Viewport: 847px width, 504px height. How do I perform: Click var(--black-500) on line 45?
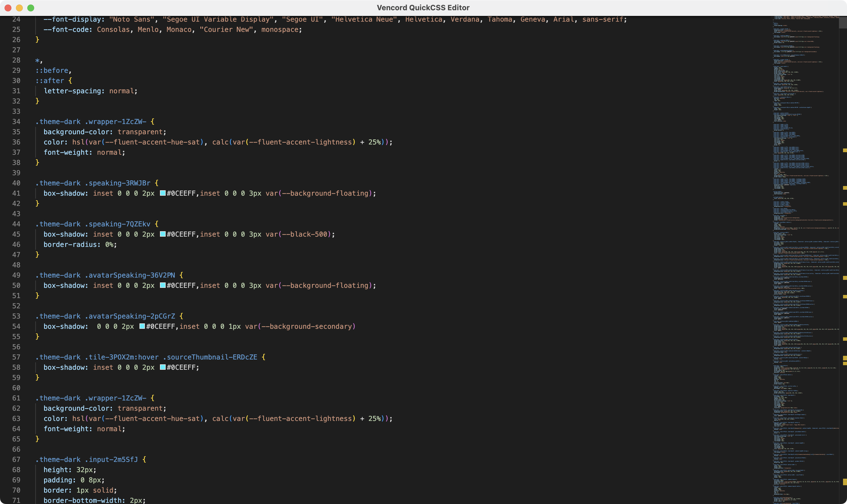tap(299, 234)
